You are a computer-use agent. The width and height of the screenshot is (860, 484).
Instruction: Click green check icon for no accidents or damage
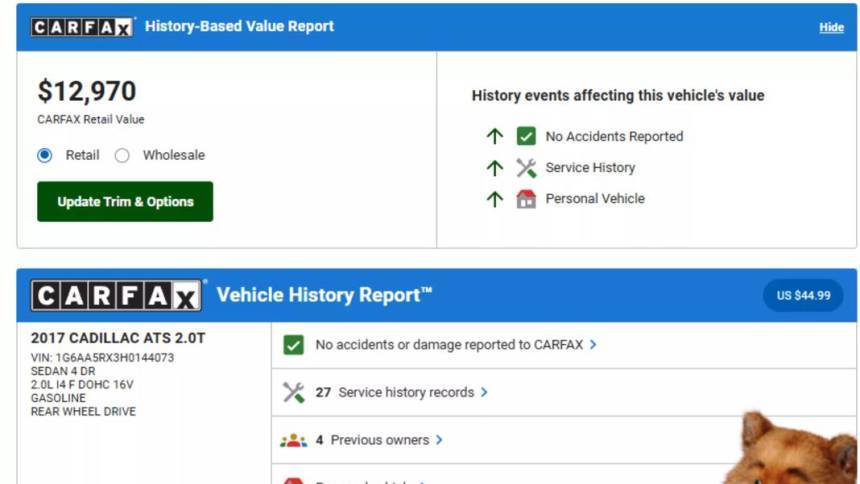(x=293, y=345)
